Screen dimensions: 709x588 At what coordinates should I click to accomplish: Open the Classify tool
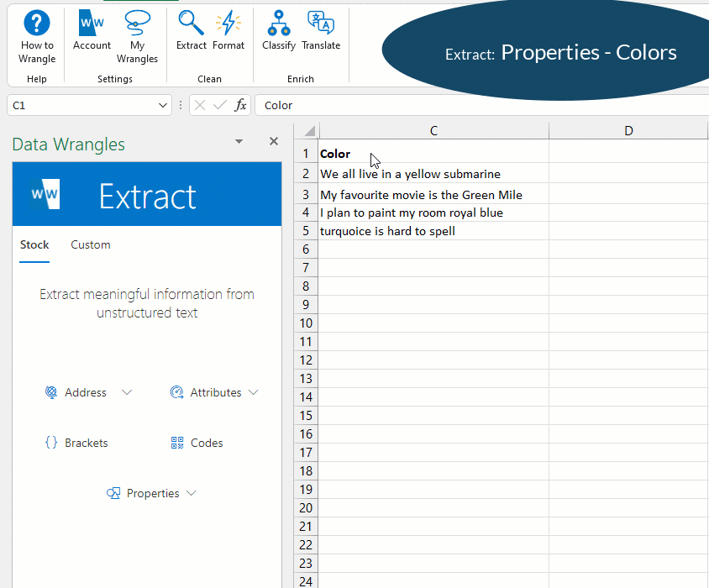click(279, 31)
